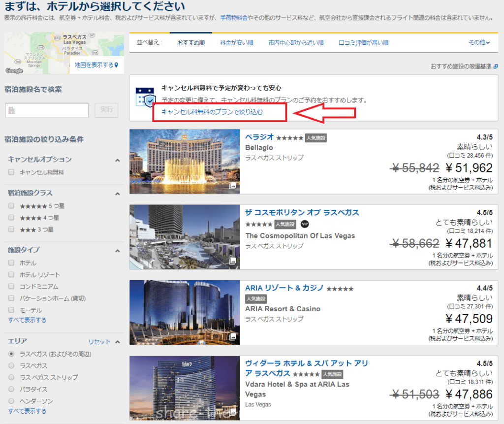Screen dimensions: 504x424
Task: Sort by 料金が安い順
Action: pos(237,43)
